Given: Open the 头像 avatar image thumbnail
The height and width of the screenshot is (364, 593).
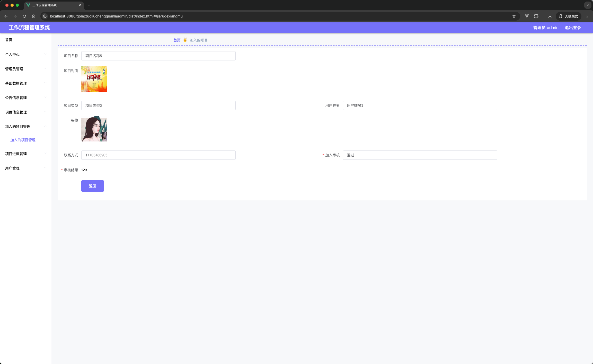Looking at the screenshot, I should pyautogui.click(x=94, y=129).
